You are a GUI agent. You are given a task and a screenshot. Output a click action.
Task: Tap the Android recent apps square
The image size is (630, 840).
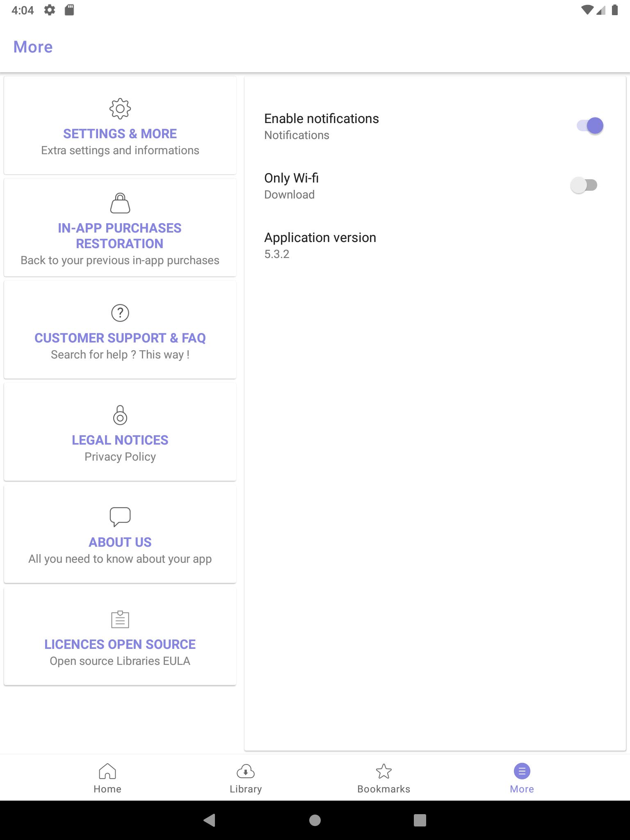420,820
